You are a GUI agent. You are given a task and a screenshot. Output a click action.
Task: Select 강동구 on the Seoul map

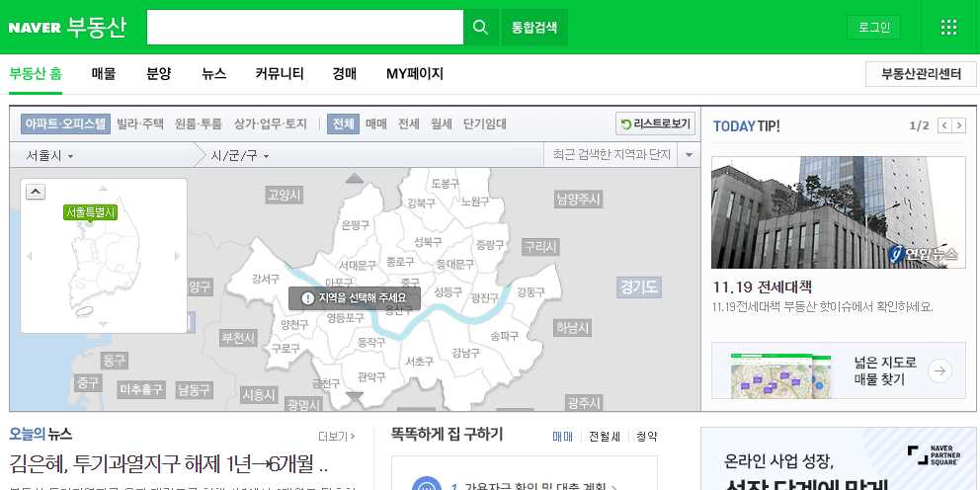pyautogui.click(x=531, y=291)
